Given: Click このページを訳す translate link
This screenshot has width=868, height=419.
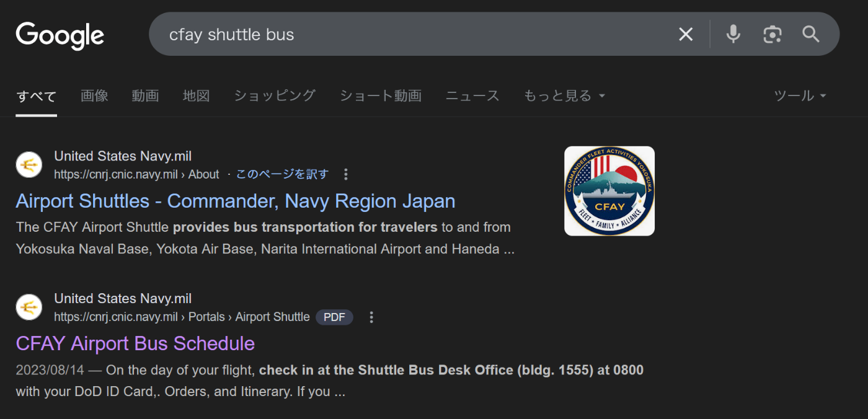Looking at the screenshot, I should [x=282, y=174].
